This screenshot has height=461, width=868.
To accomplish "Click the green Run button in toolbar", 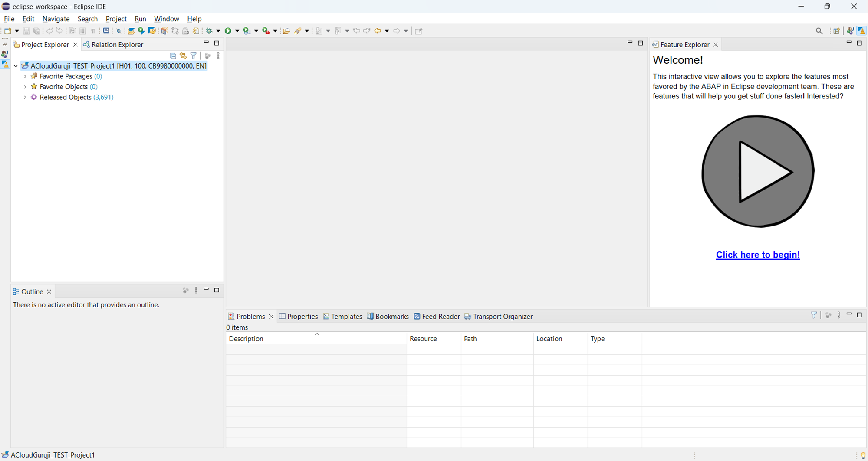I will (x=228, y=31).
